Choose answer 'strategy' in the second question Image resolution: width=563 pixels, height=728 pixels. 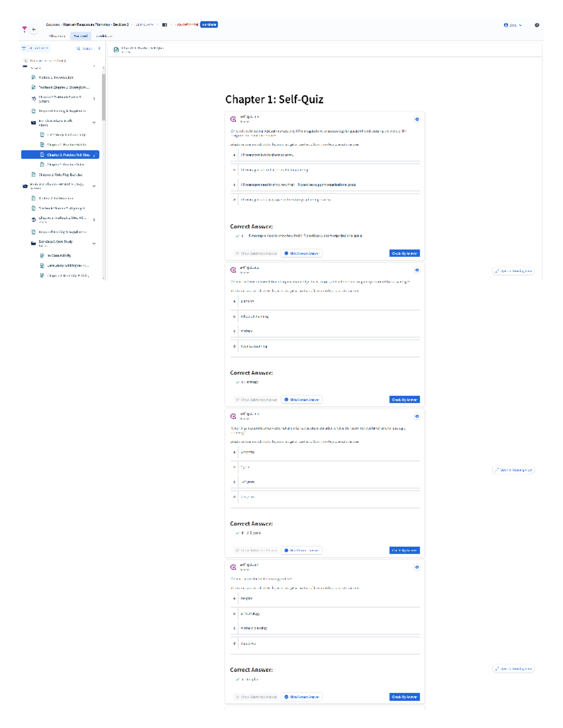coord(325,331)
